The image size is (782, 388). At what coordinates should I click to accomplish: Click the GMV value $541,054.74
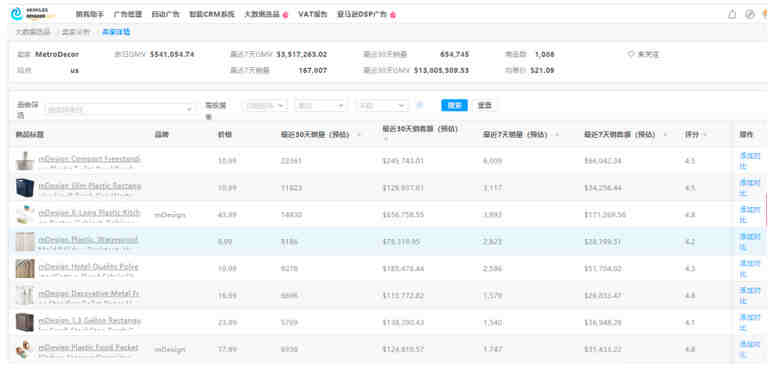coord(172,54)
